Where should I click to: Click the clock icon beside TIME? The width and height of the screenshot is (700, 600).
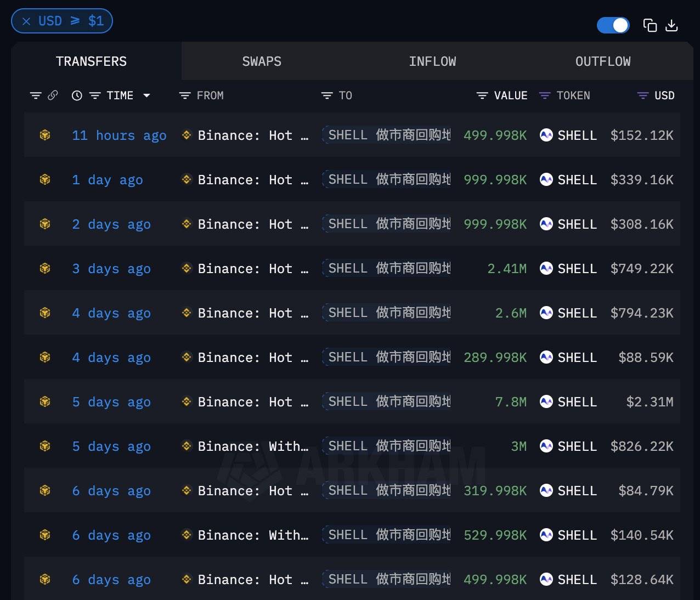pos(77,95)
